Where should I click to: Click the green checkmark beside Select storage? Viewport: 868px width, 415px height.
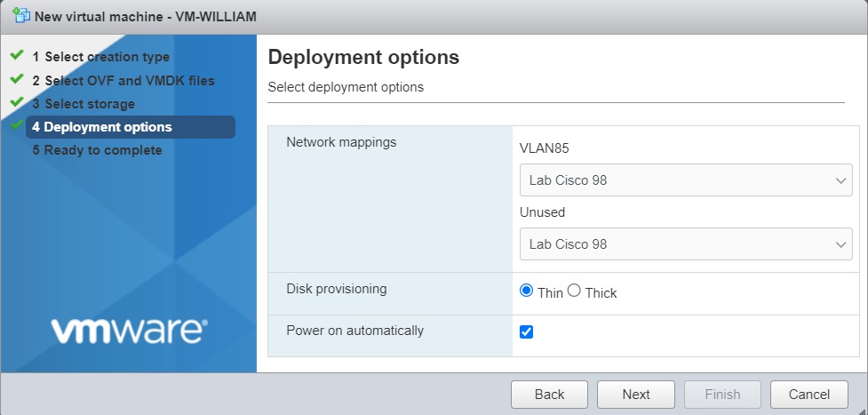(x=16, y=102)
